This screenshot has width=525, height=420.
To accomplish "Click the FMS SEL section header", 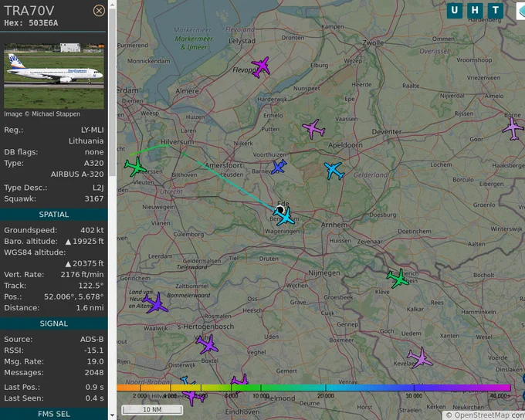I will click(54, 414).
